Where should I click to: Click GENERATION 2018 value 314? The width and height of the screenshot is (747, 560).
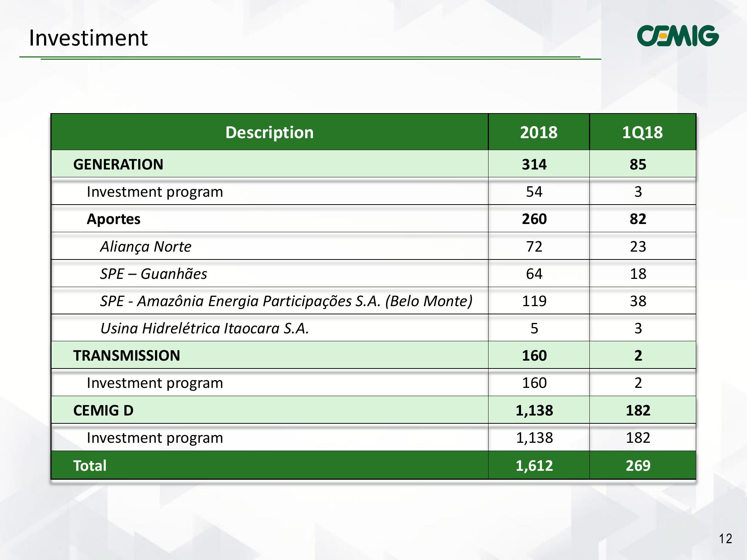[x=534, y=164]
